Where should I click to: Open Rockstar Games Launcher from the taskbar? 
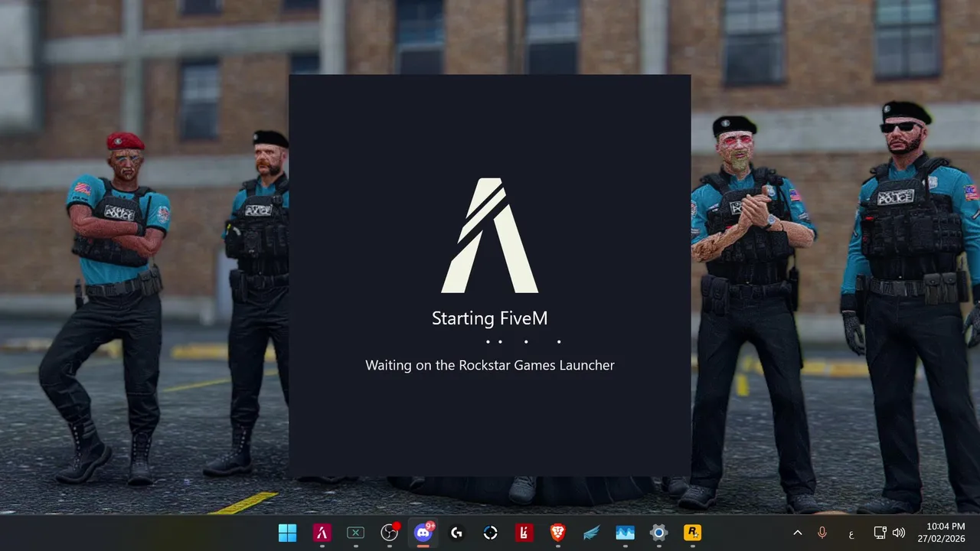tap(693, 533)
